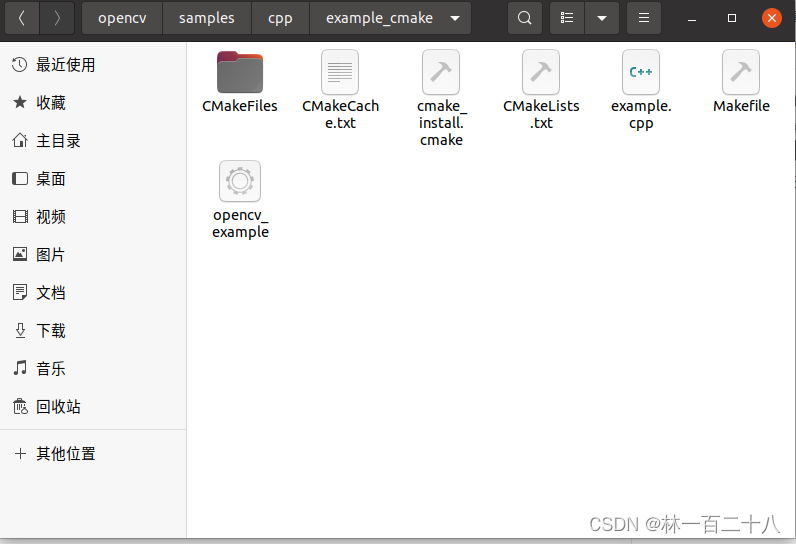The image size is (796, 544).
Task: Select example.cpp C++ file icon
Action: pos(641,72)
